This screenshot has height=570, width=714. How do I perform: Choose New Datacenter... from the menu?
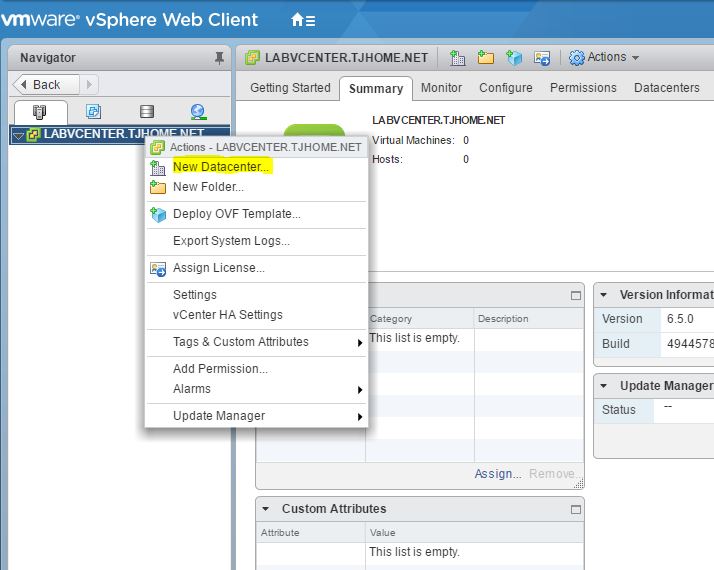(221, 167)
